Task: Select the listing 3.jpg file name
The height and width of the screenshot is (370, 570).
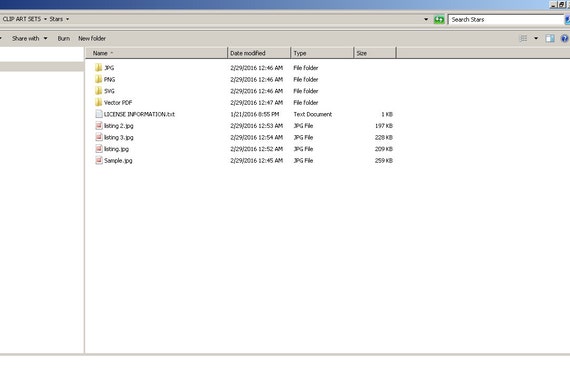Action: click(119, 137)
